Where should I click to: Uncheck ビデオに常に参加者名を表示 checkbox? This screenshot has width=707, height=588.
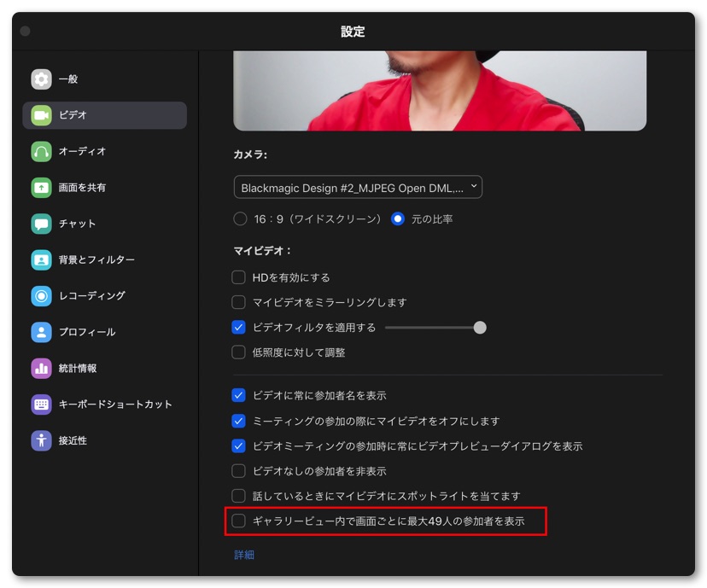(x=239, y=396)
